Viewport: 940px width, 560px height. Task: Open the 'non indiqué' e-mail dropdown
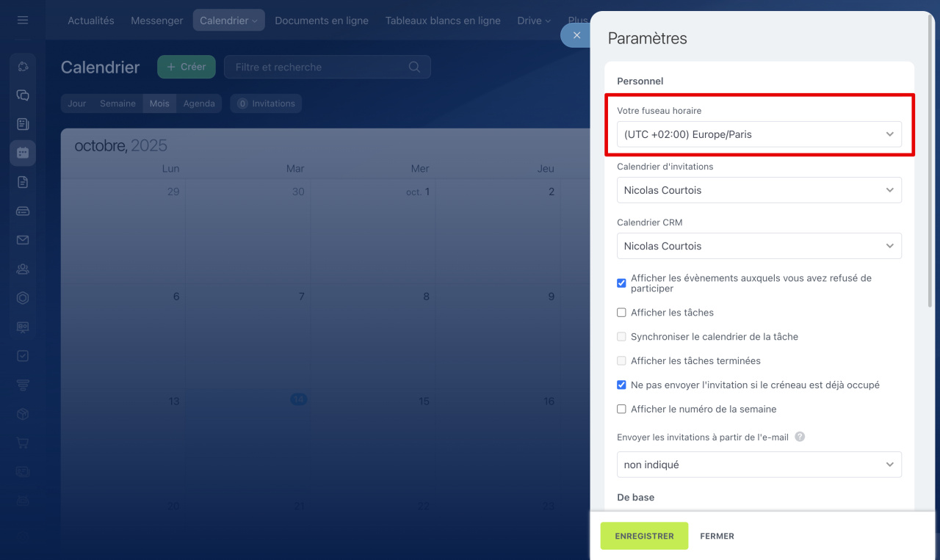pos(759,465)
